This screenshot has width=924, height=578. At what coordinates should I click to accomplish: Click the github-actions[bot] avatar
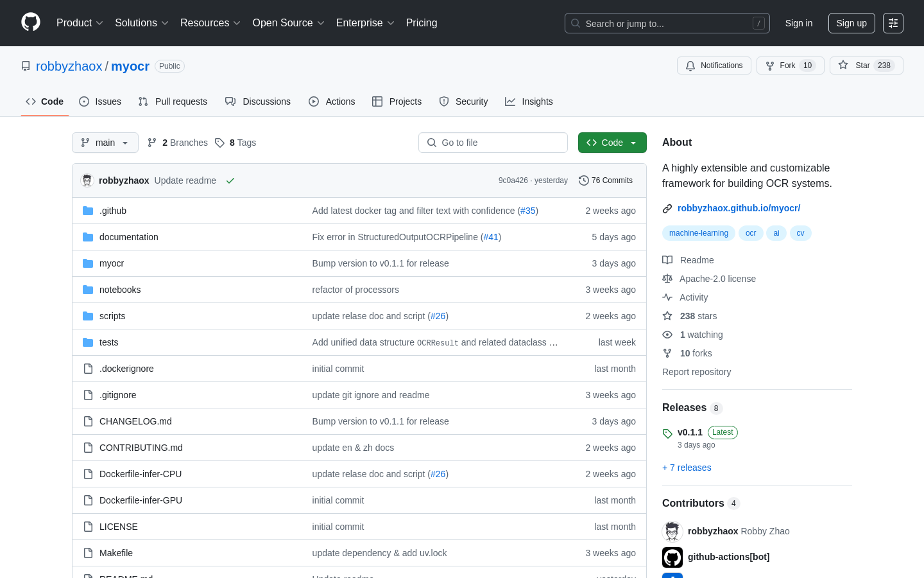[x=672, y=557]
